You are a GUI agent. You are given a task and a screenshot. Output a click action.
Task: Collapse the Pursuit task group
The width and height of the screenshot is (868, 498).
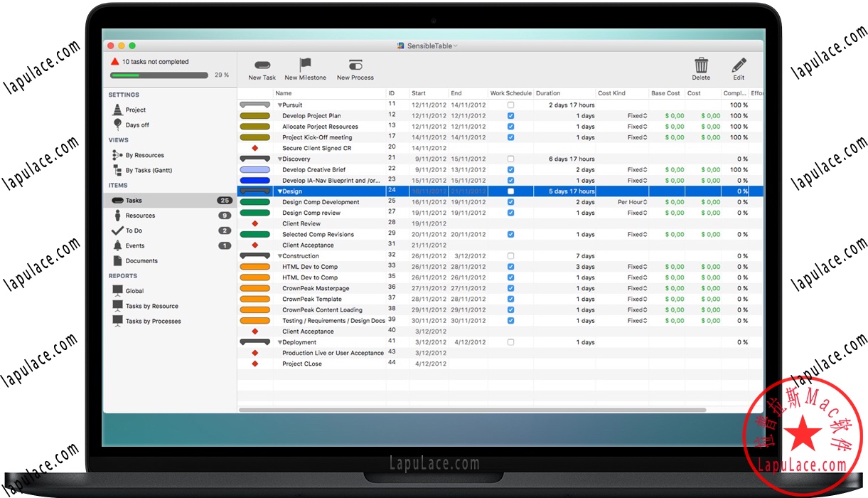[281, 105]
